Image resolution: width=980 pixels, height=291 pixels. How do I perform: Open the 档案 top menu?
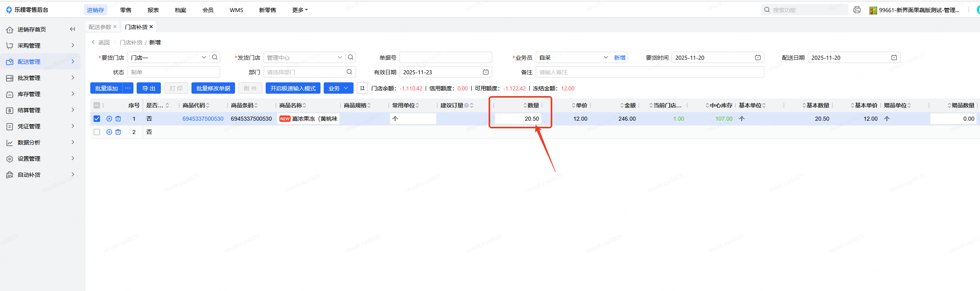point(181,10)
